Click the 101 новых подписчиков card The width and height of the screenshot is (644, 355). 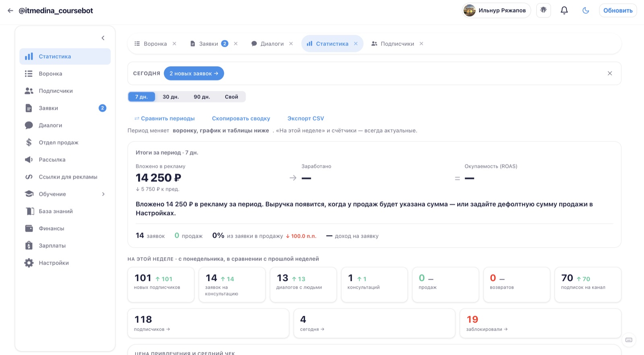click(161, 285)
